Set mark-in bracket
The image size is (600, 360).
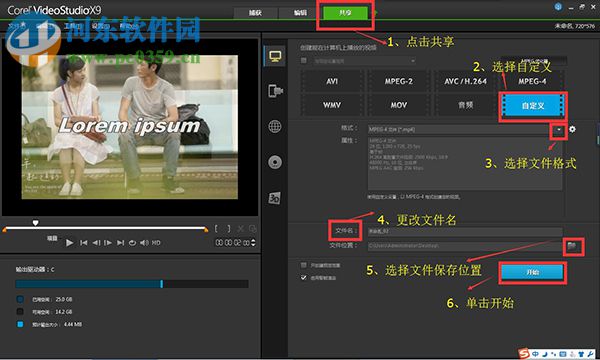point(216,229)
